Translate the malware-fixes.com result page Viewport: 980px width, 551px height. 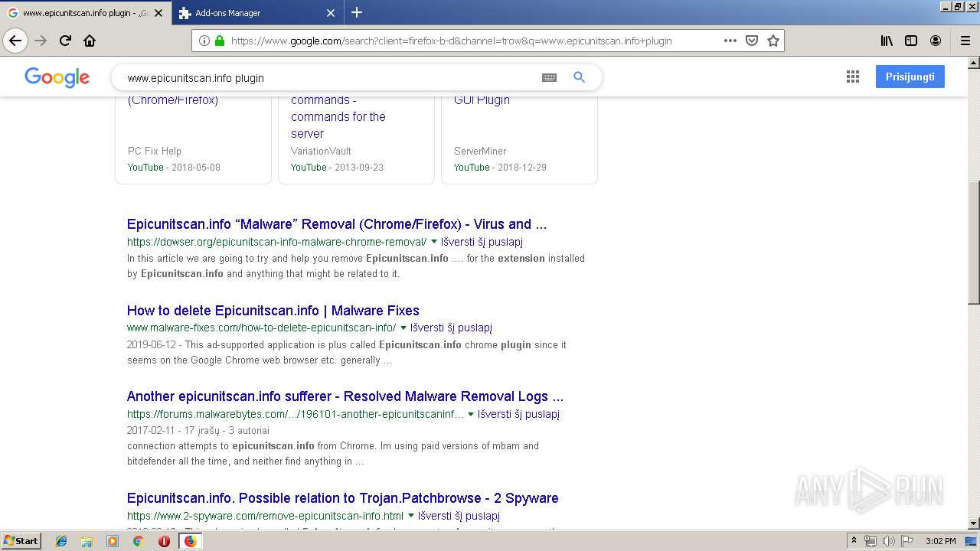(x=451, y=328)
